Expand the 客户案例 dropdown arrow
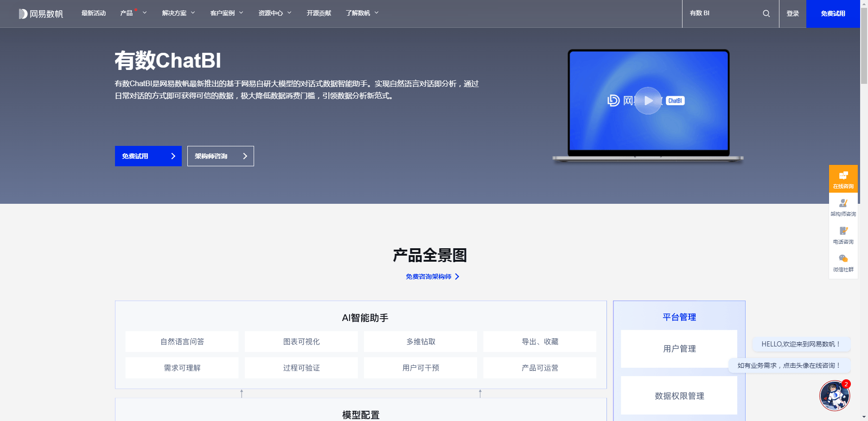The image size is (868, 421). point(241,13)
